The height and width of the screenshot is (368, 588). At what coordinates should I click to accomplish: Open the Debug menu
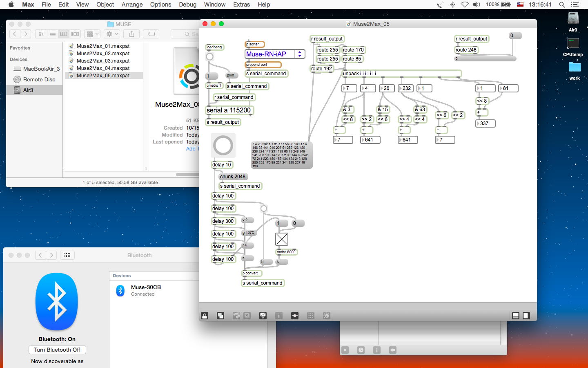pos(187,4)
